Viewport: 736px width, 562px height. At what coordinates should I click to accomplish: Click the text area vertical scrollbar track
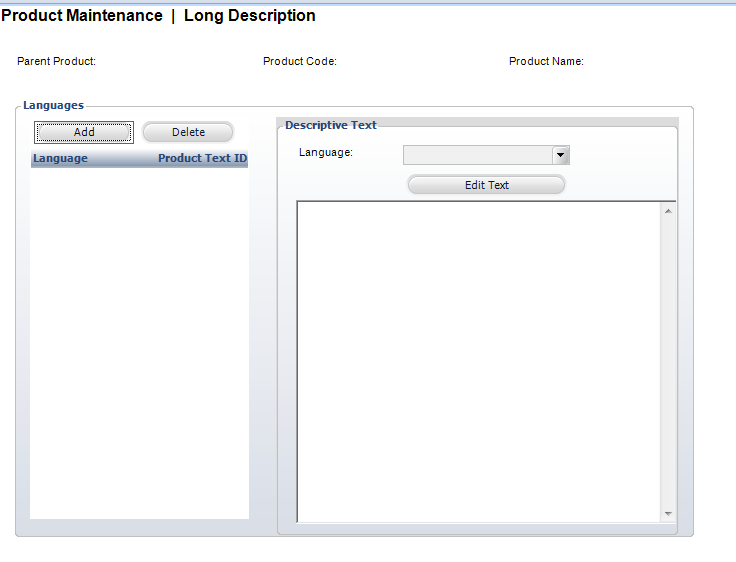[x=668, y=360]
